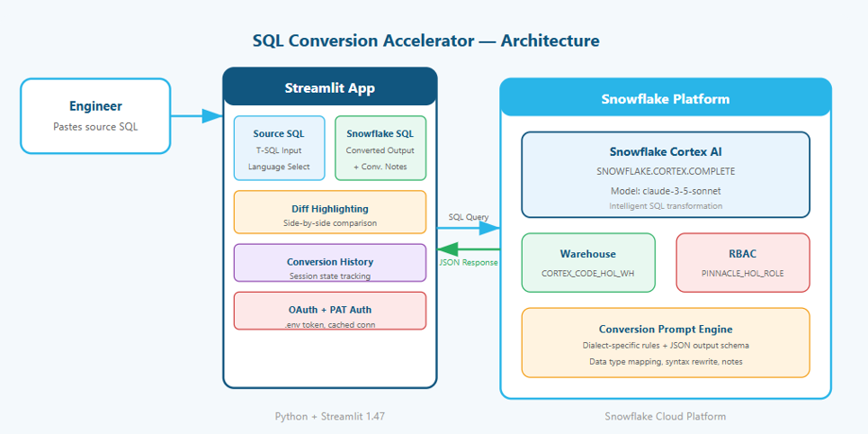
Task: Click 'Data type mapping, syntax rewrite, notes' line
Action: coord(666,361)
